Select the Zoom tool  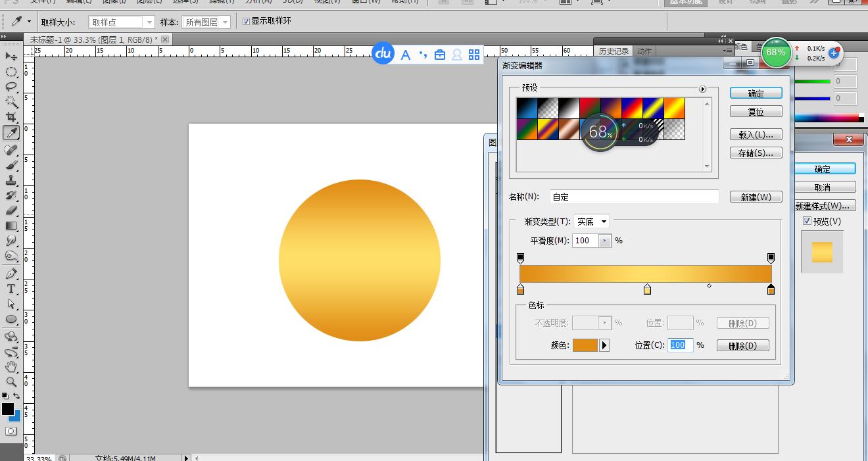tap(9, 381)
